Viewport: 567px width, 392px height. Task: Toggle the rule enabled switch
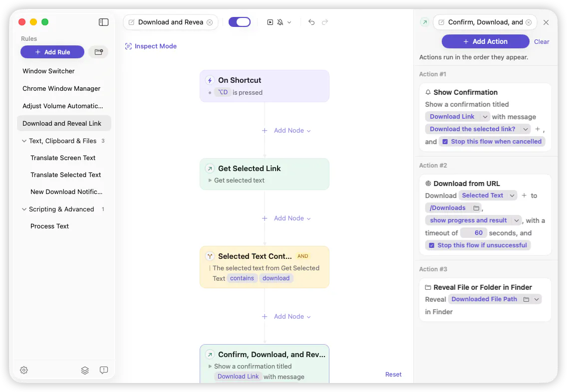240,22
